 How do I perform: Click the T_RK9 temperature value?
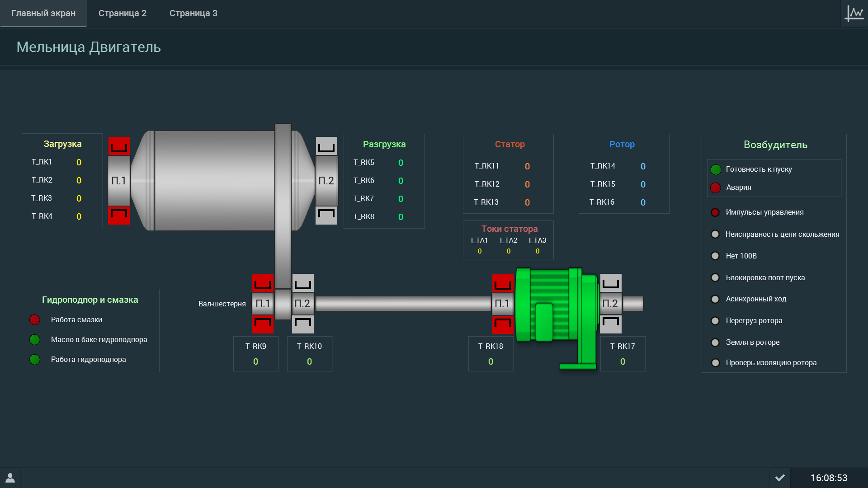point(256,361)
